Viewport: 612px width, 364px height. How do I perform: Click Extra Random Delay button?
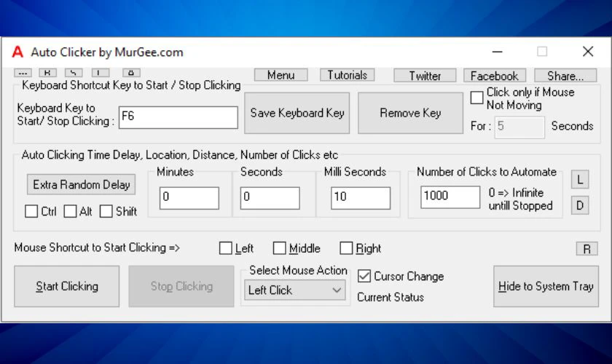point(81,184)
